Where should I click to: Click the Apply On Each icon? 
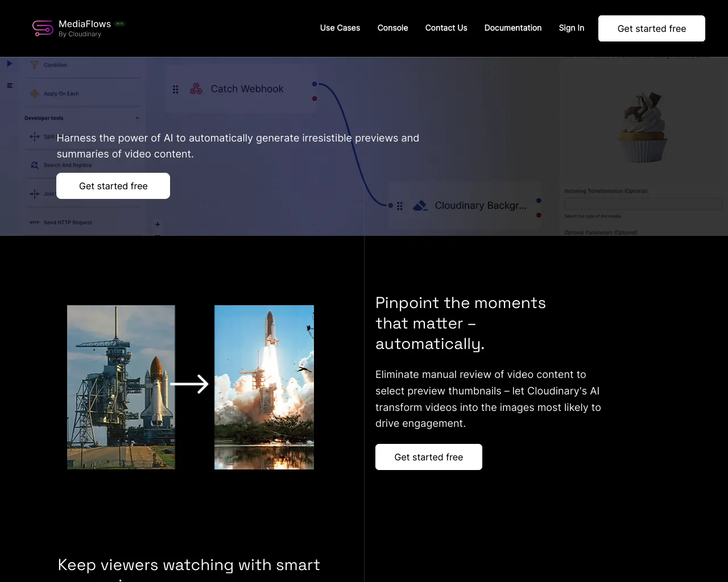pyautogui.click(x=34, y=93)
